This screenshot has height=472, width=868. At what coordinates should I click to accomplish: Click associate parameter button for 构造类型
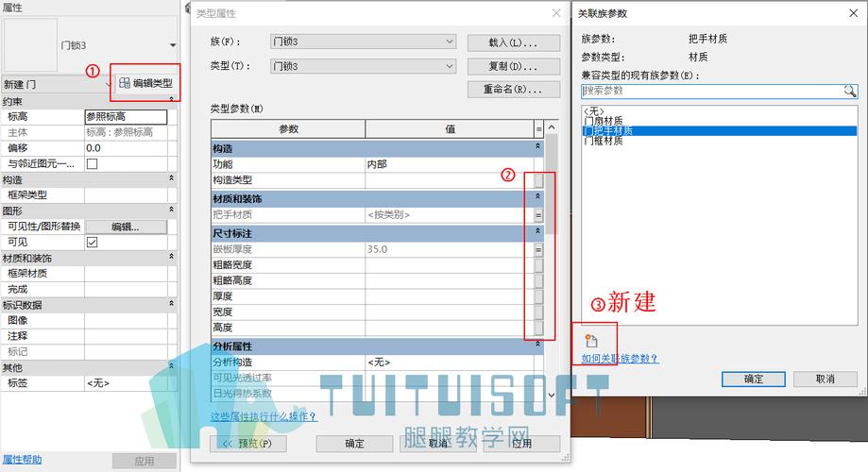[x=538, y=180]
